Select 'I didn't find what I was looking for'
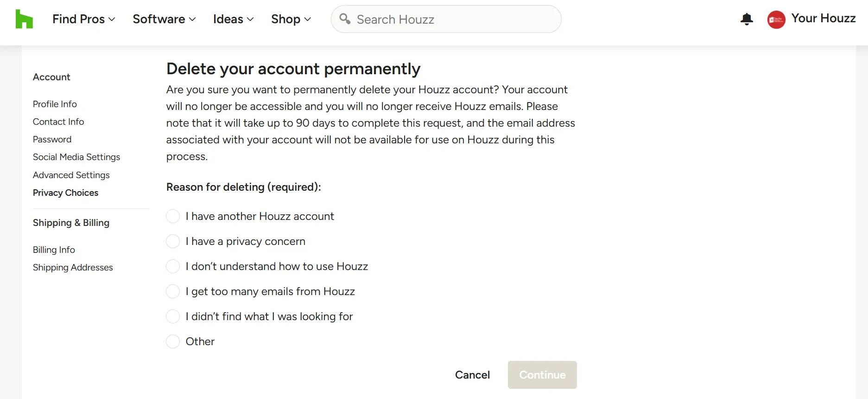This screenshot has width=868, height=399. click(x=172, y=316)
